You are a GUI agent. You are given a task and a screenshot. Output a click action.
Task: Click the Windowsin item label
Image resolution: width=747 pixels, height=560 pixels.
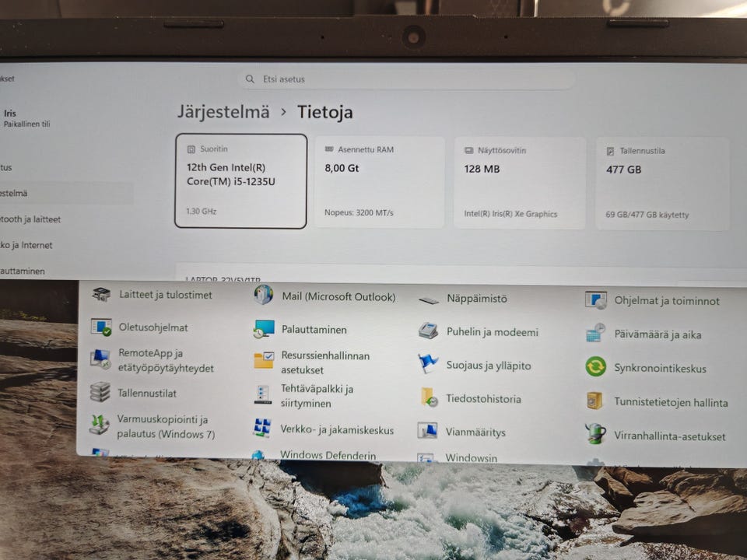pos(472,457)
